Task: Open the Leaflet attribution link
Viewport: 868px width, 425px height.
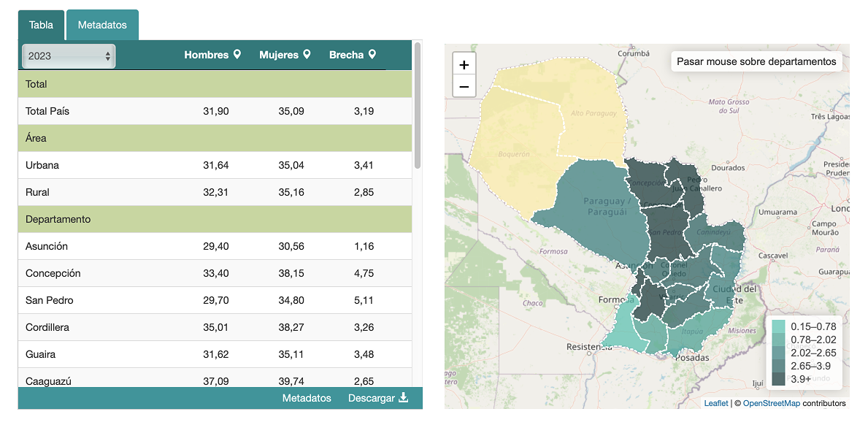Action: 715,403
